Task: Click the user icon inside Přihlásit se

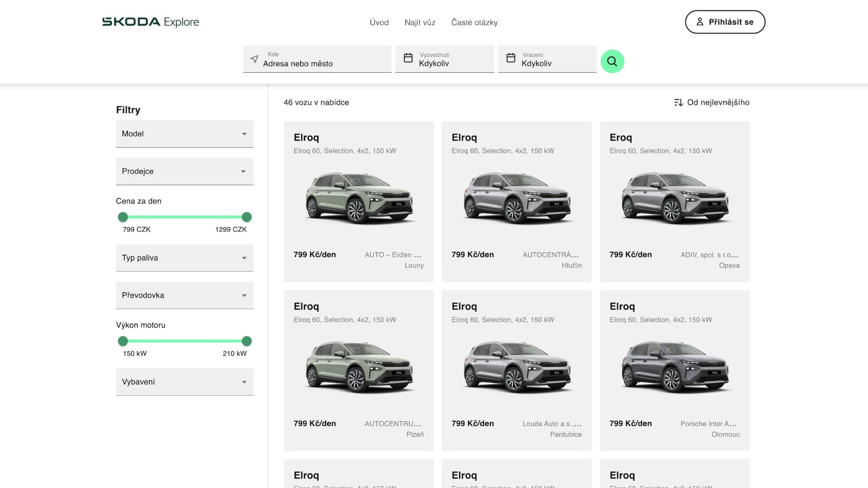Action: pyautogui.click(x=700, y=21)
